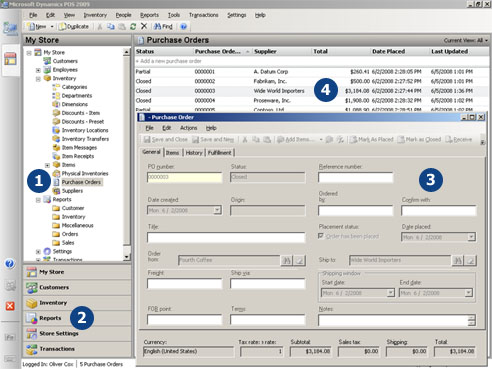Click the Reports navigation pane button

(x=77, y=318)
